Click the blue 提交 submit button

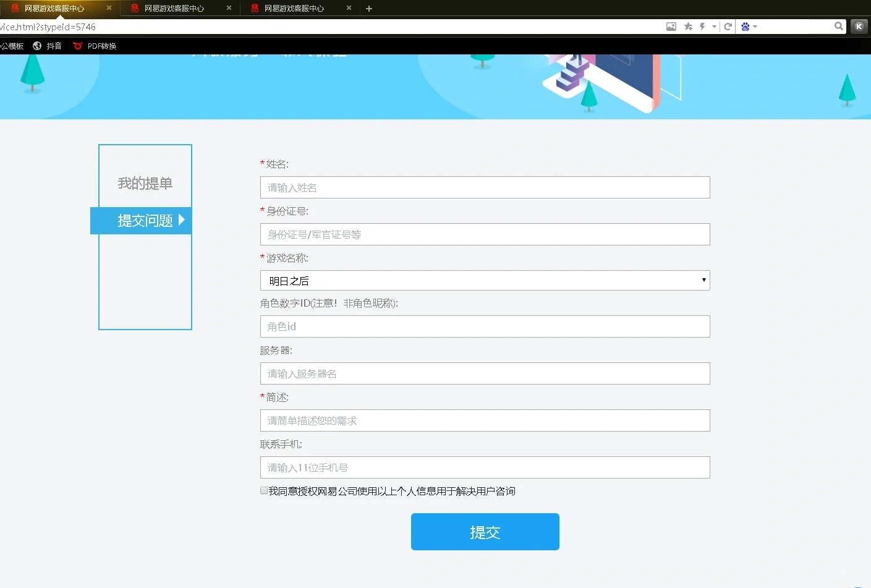click(x=485, y=532)
